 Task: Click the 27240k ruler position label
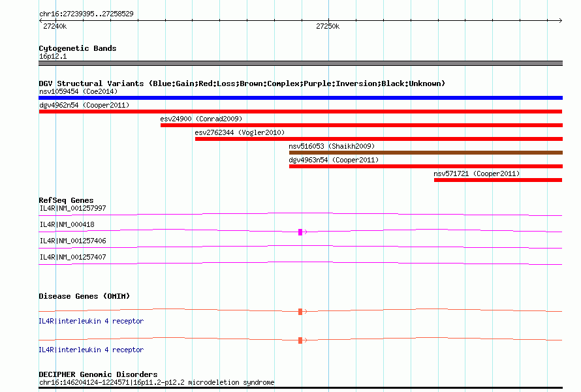tap(55, 26)
